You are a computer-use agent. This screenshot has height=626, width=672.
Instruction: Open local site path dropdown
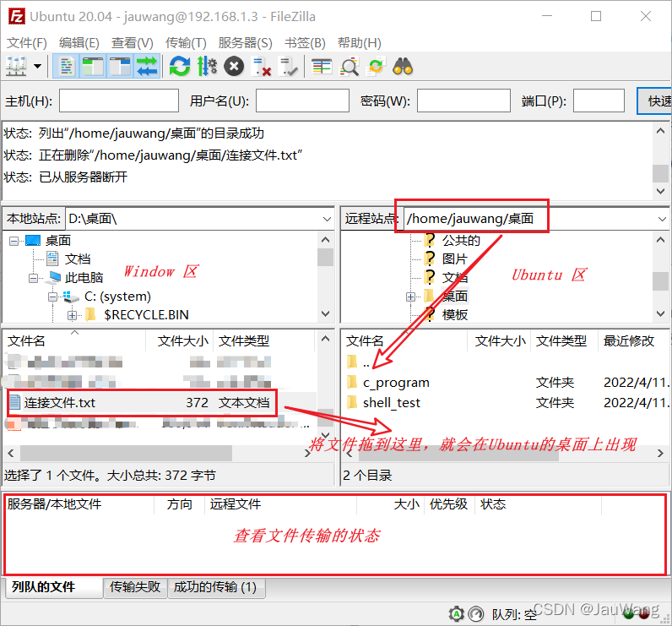(x=327, y=219)
